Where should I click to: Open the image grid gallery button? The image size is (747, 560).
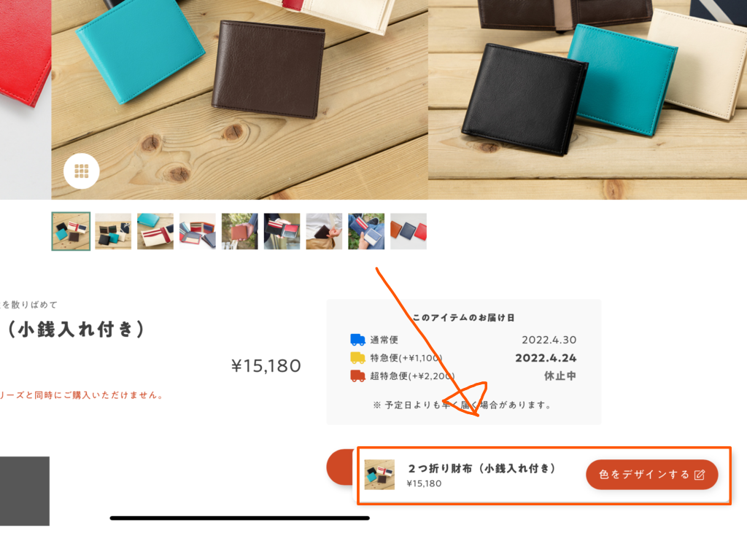82,171
